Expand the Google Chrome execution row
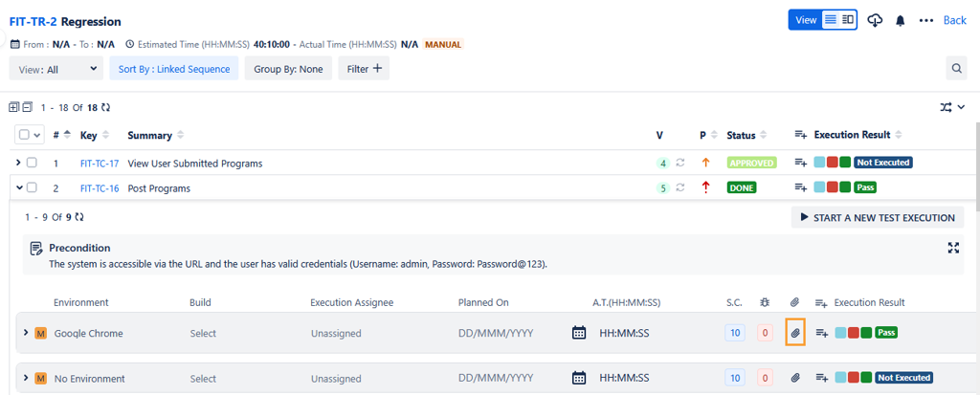This screenshot has width=980, height=395. pos(26,333)
